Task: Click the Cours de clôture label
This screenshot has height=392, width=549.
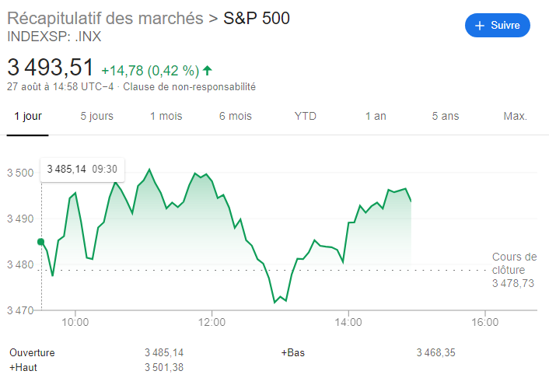Action: [514, 263]
